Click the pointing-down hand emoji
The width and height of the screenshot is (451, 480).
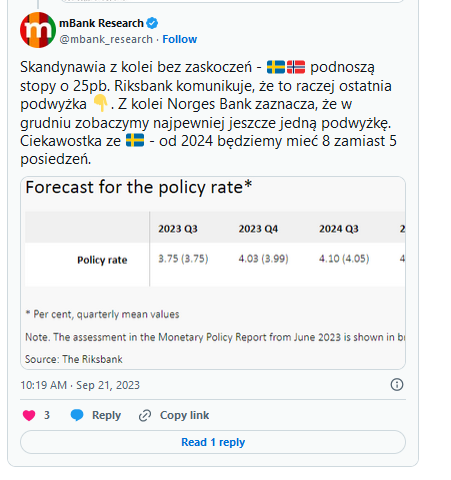tap(100, 104)
